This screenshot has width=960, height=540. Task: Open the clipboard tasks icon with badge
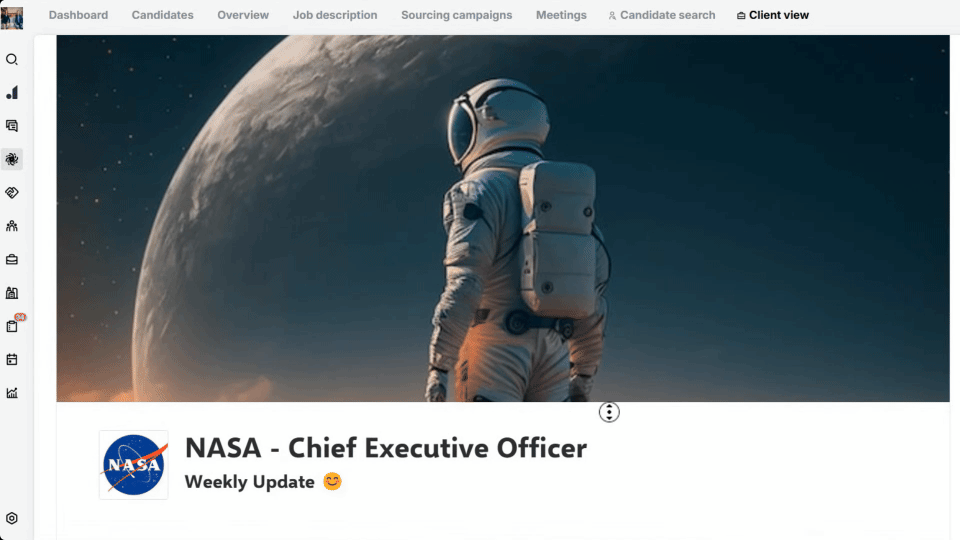pos(12,326)
